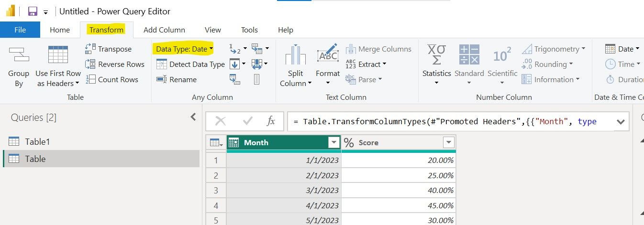Viewport: 644px width, 225px height.
Task: Collapse the Queries pane with the chevron
Action: click(x=193, y=117)
